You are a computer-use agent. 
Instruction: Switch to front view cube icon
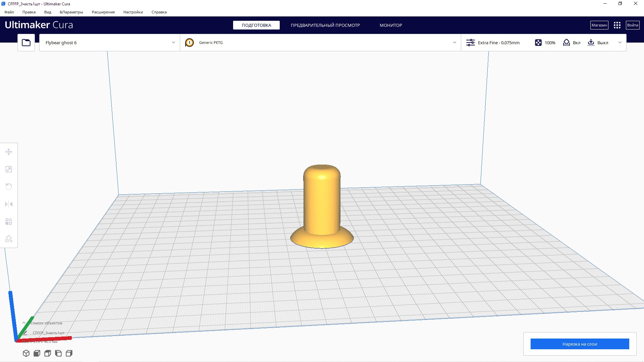click(37, 353)
